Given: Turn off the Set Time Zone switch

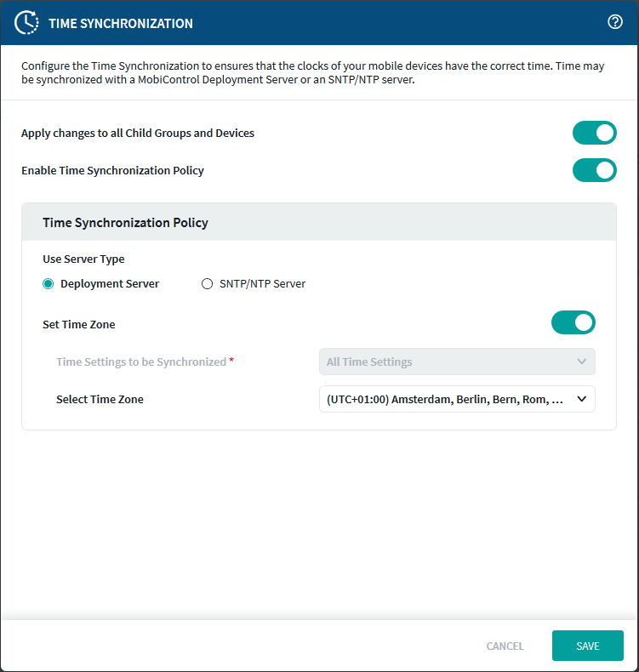Looking at the screenshot, I should click(573, 323).
